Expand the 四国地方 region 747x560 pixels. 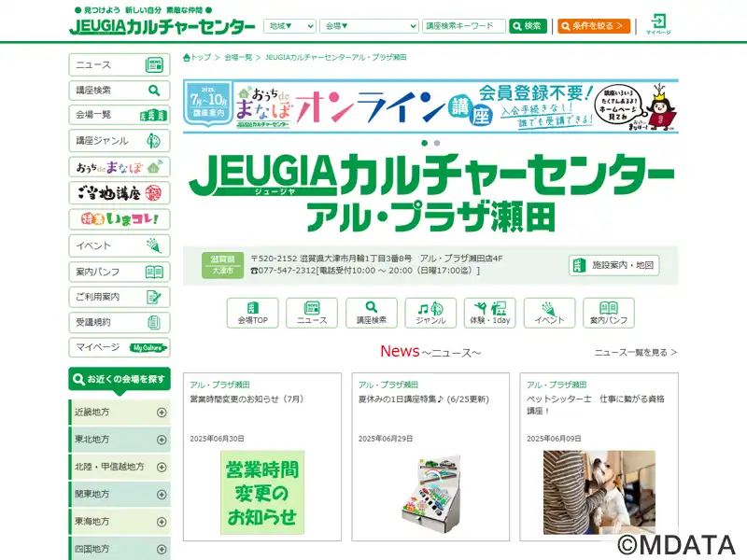[120, 549]
